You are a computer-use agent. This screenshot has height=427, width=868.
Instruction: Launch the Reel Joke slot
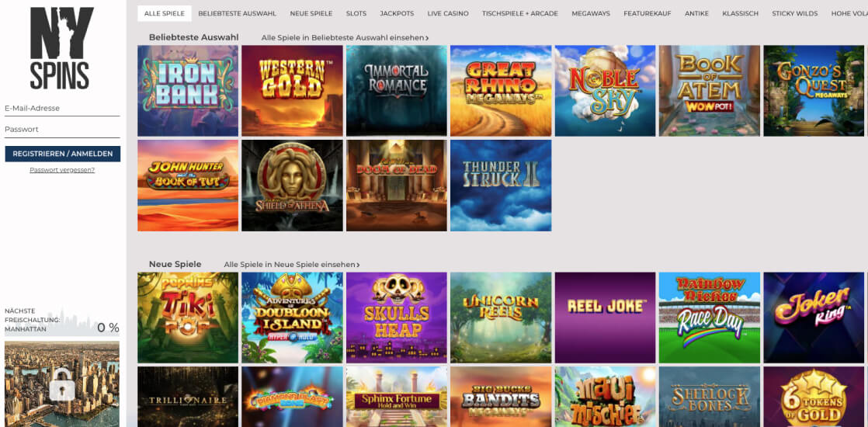click(x=605, y=318)
